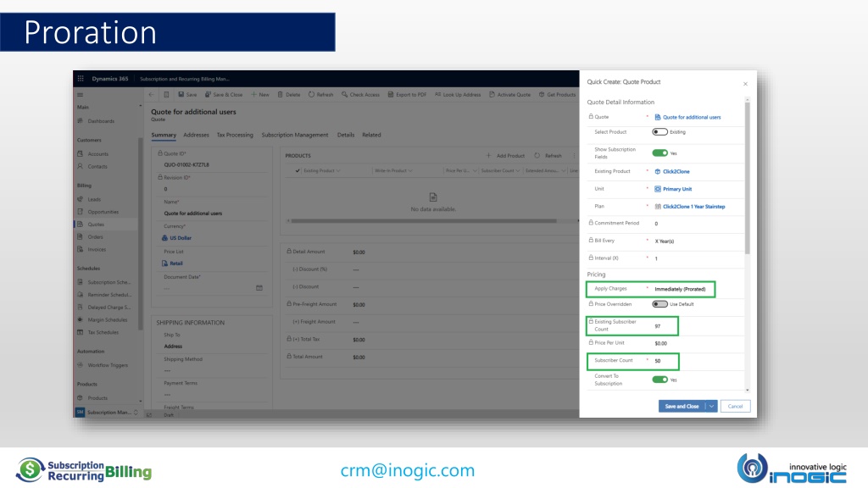Switch to the Related tab
This screenshot has height=488, width=868.
tap(371, 135)
